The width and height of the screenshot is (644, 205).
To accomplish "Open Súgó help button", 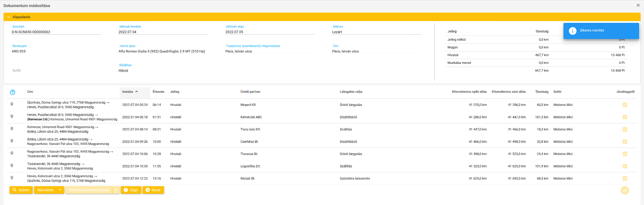I will 131,190.
